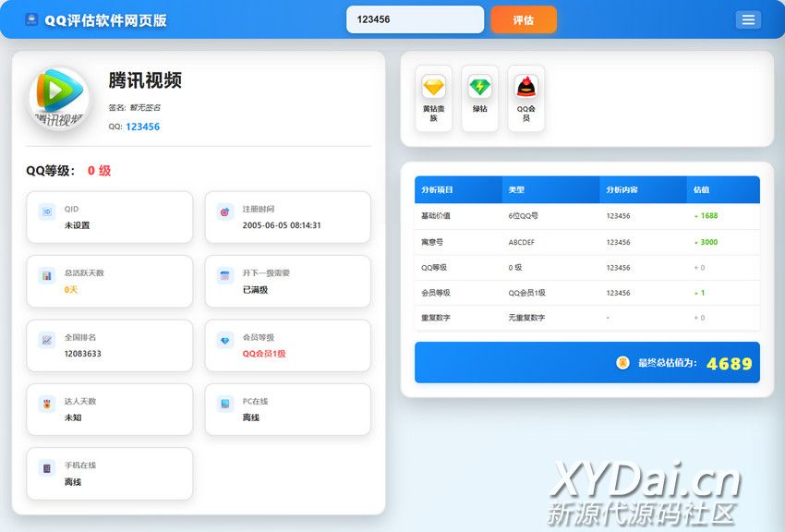Click the orange 评估 button
Image resolution: width=785 pixels, height=532 pixels.
(523, 19)
